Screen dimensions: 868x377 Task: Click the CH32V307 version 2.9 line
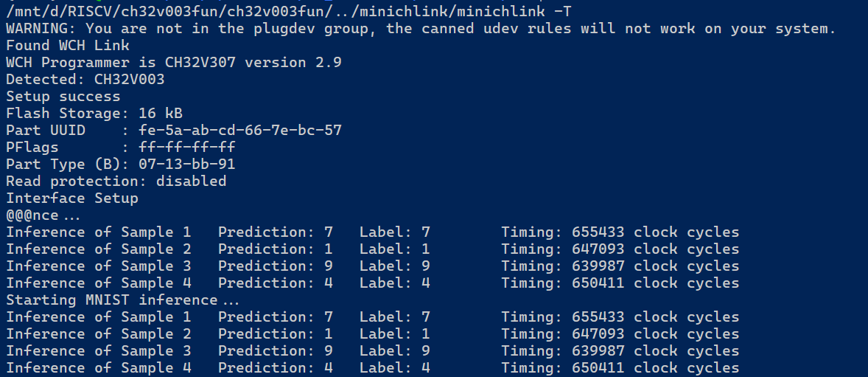pyautogui.click(x=173, y=63)
